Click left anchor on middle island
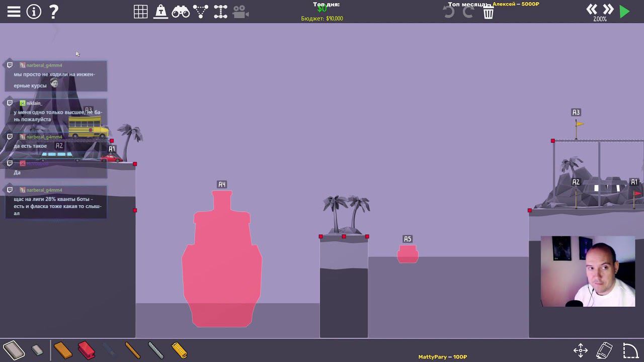 (320, 236)
